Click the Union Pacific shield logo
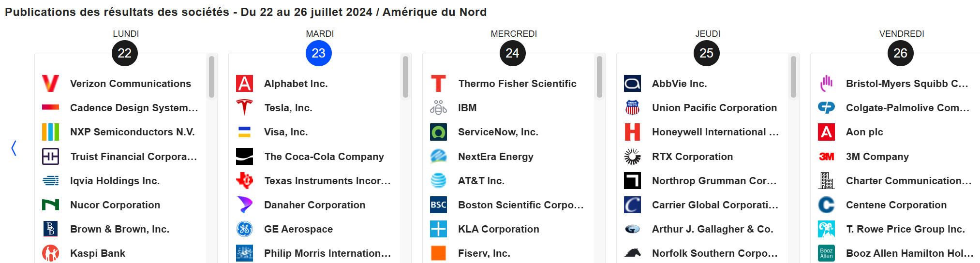Screen dimensions: 980x263 (x=632, y=107)
